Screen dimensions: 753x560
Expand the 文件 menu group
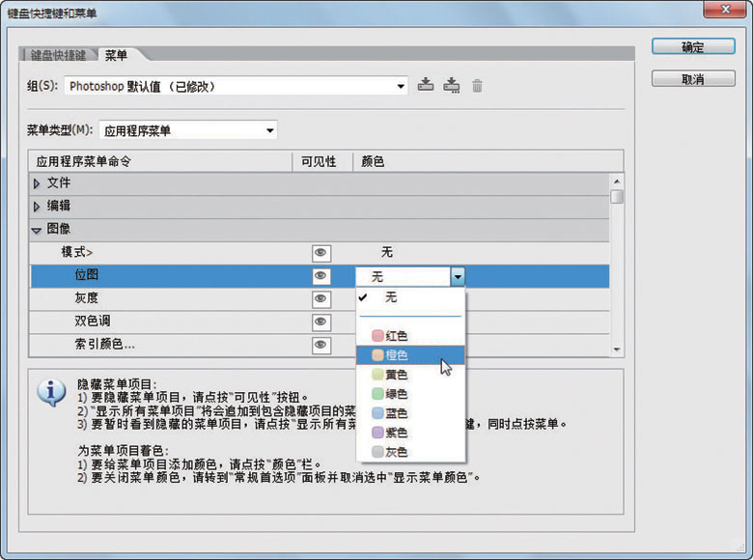click(38, 183)
